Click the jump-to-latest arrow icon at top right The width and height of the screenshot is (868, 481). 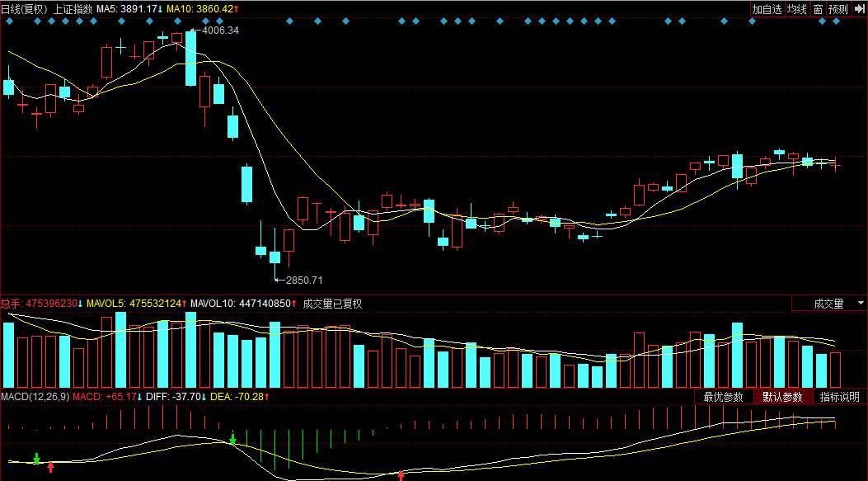(858, 9)
